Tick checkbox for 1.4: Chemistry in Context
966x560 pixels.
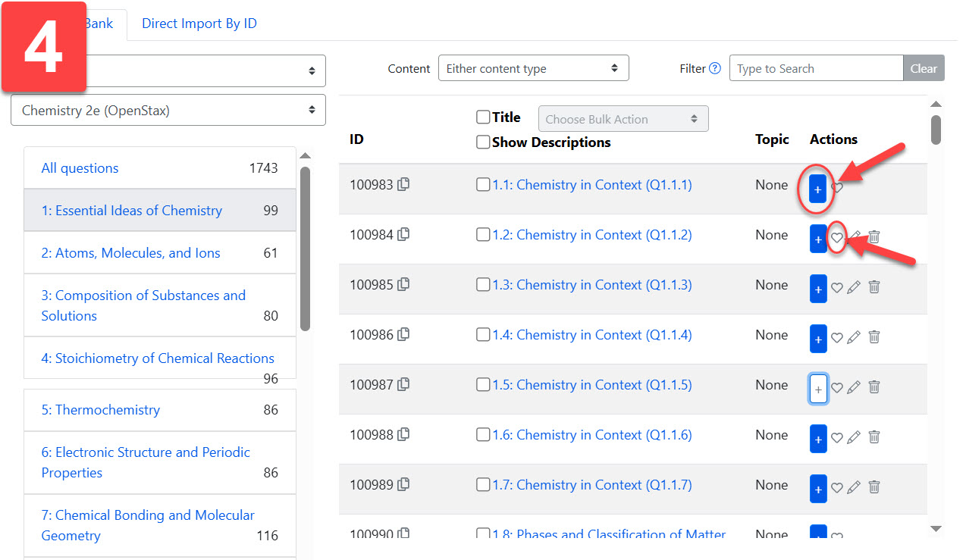483,334
